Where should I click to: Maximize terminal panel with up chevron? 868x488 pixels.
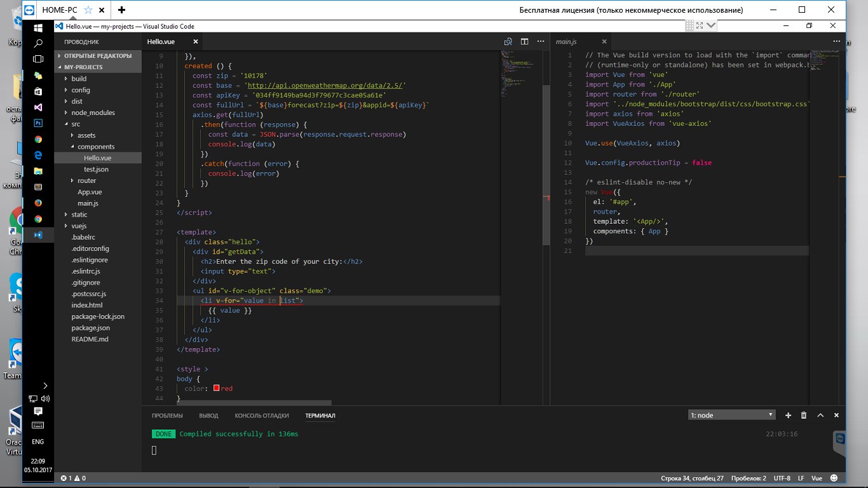[820, 415]
